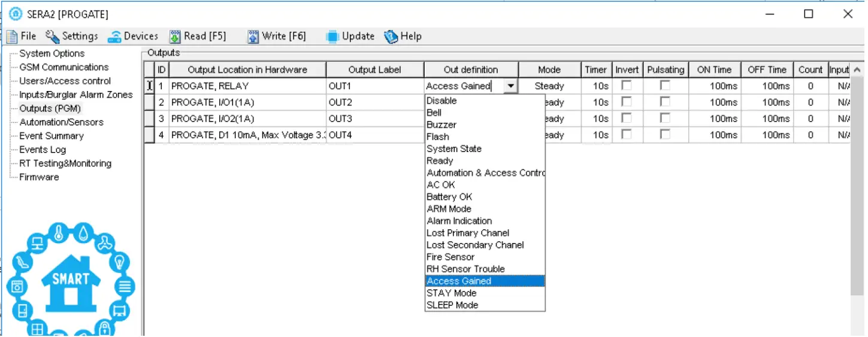Choose Lost Primary Chanel option

click(485, 233)
